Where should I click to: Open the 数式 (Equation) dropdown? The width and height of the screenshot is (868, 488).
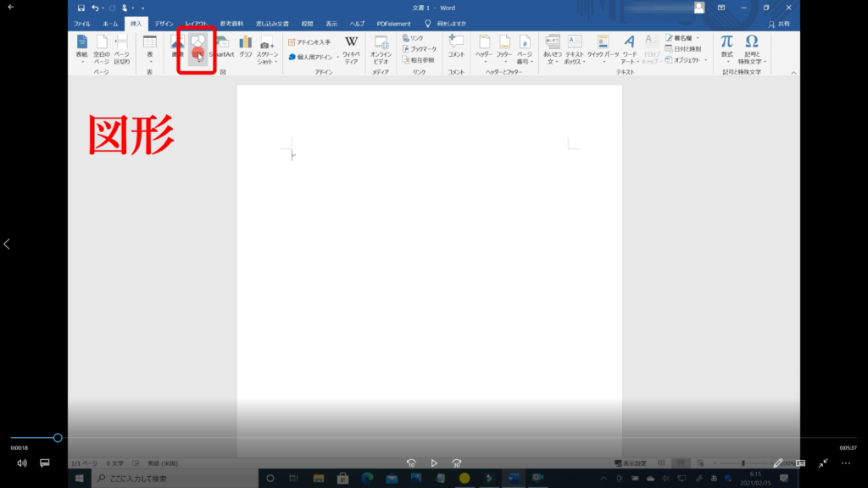tap(726, 47)
